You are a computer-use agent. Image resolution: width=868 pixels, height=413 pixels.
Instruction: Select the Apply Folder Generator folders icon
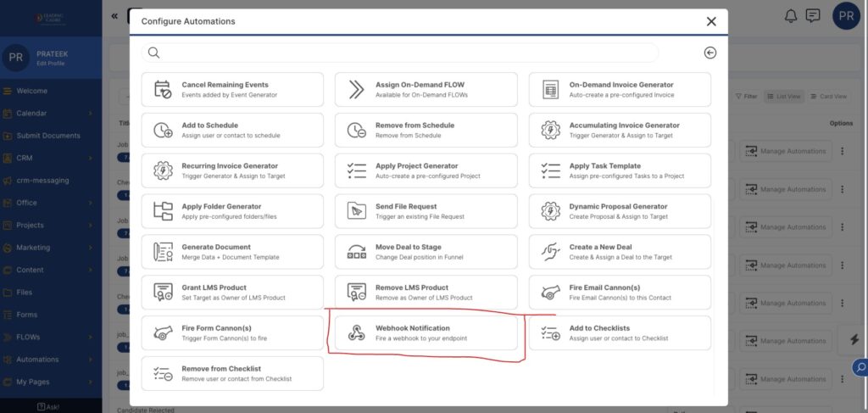(163, 211)
